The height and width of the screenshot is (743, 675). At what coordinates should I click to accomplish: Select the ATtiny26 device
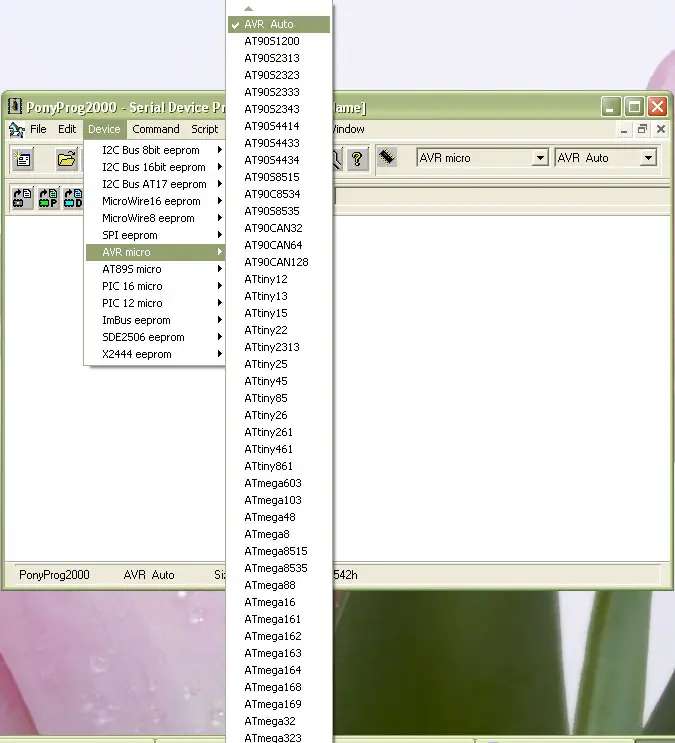279,416
